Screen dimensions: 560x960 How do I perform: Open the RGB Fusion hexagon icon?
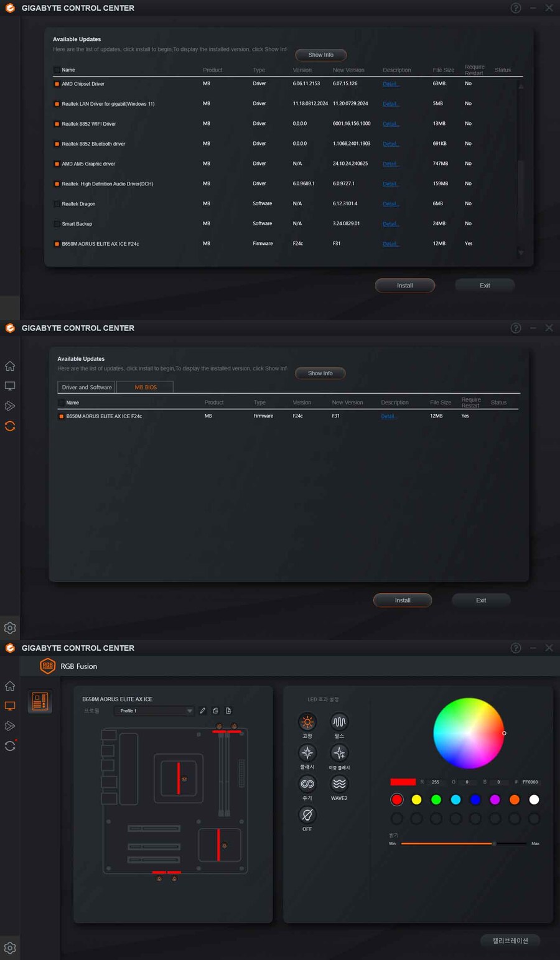[48, 666]
